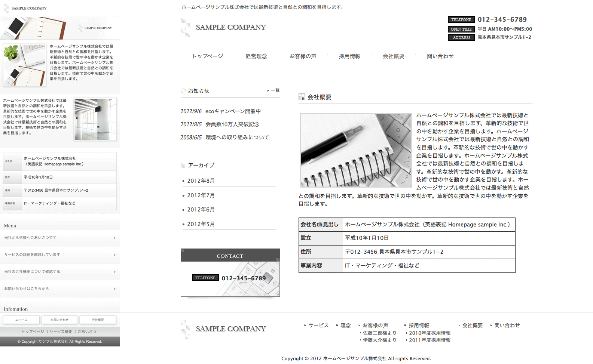The image size is (593, 364).
Task: Expand サービスの詳細を解説しています menu row
Action: click(x=60, y=255)
